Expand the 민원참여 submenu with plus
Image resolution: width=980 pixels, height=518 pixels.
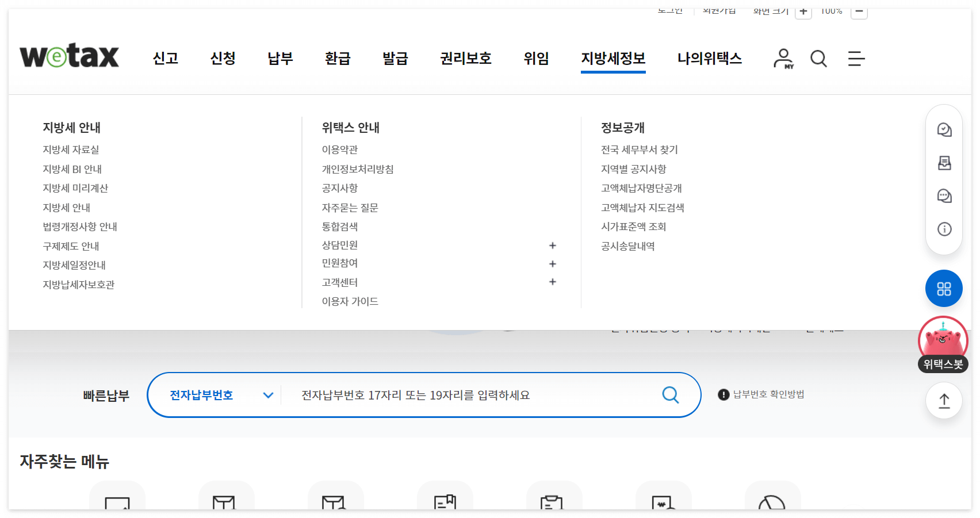tap(552, 264)
